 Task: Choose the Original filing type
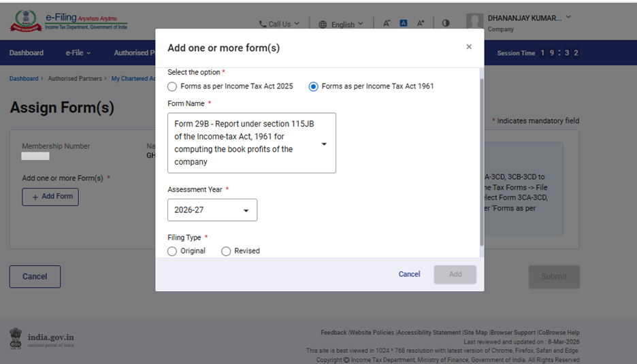pyautogui.click(x=172, y=251)
